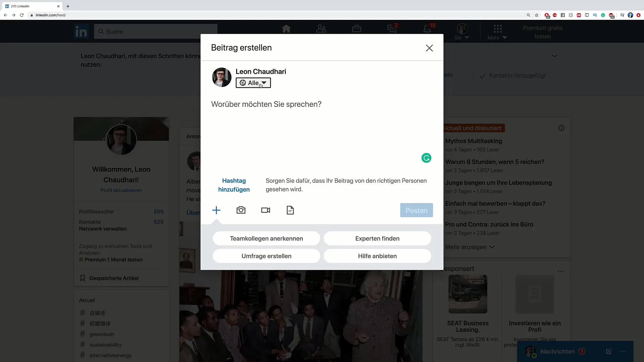This screenshot has height=362, width=644.
Task: Go back with the browser back arrow
Action: point(5,15)
